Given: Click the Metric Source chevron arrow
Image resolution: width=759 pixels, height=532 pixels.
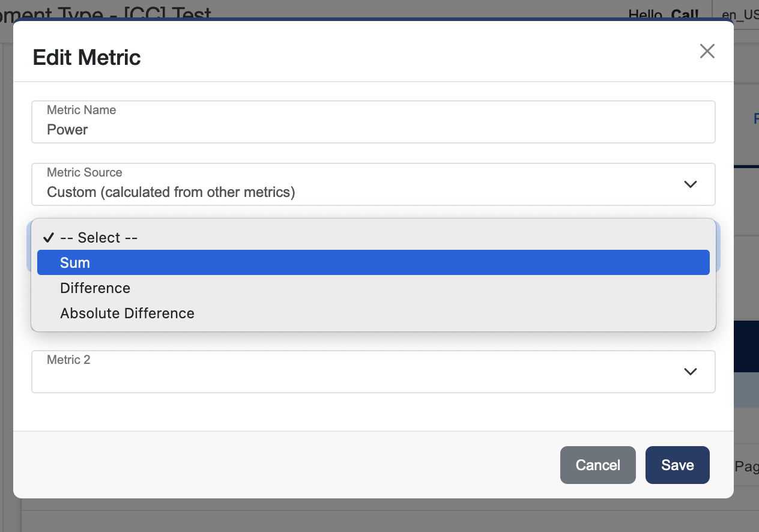Looking at the screenshot, I should (x=690, y=184).
